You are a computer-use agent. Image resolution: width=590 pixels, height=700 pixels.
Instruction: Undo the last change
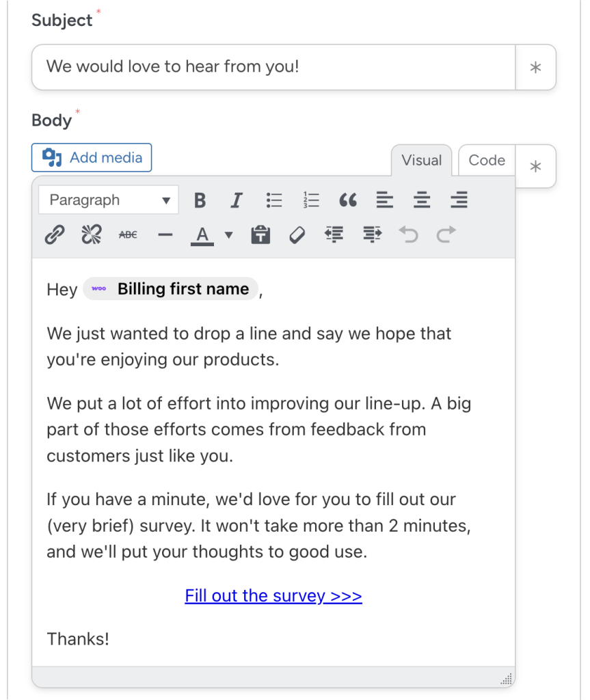[408, 234]
